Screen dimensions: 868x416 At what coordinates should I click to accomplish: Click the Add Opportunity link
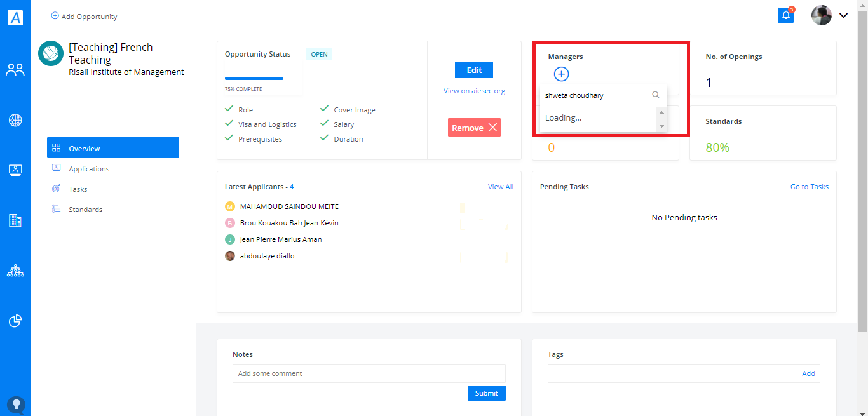click(x=84, y=17)
